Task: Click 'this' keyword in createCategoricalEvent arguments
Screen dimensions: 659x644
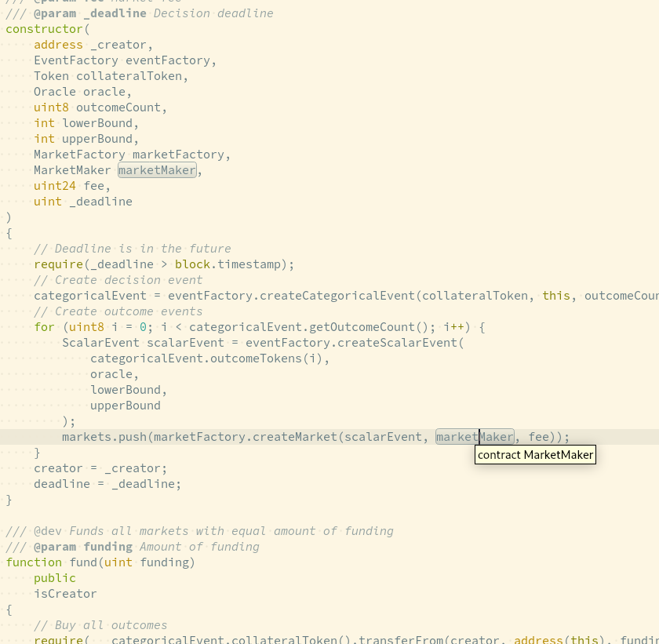Action: point(556,296)
